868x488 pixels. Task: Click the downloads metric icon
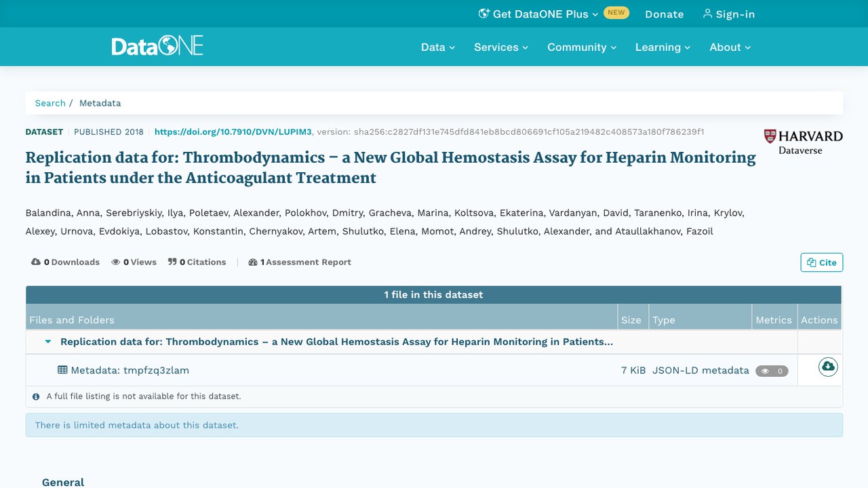point(36,262)
